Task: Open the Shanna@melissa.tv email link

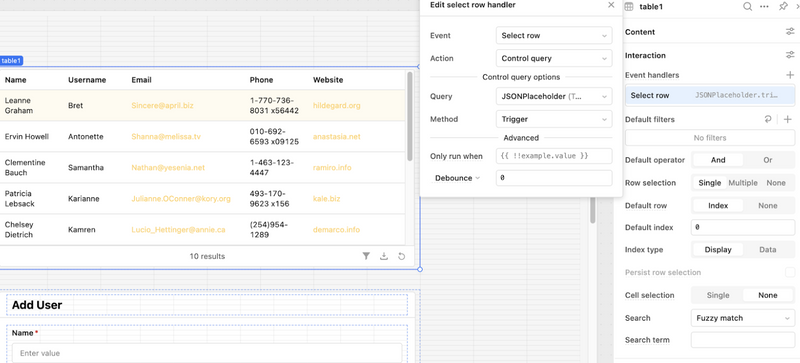Action: [x=166, y=137]
